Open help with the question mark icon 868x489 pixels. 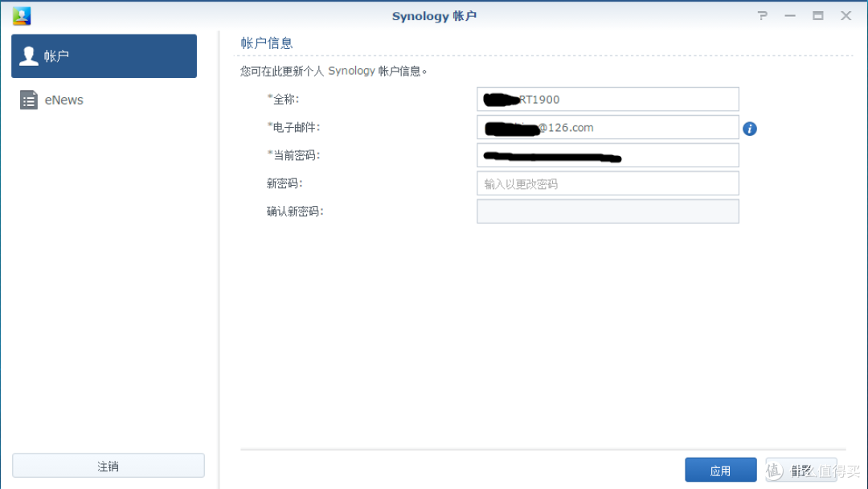[763, 15]
